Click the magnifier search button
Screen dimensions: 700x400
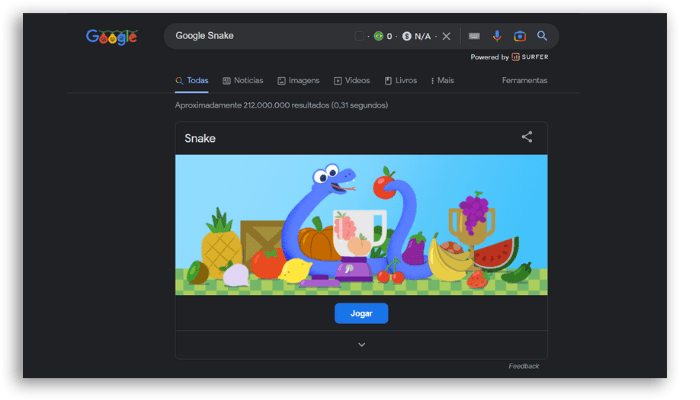coord(542,36)
